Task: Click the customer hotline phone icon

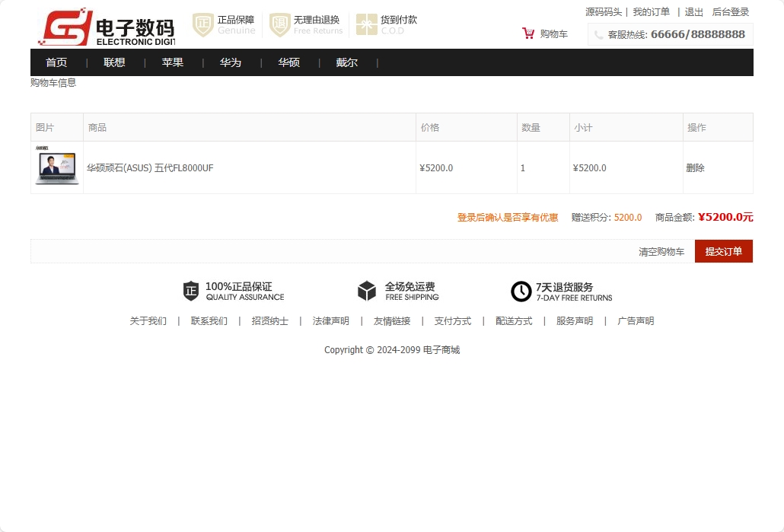Action: coord(599,35)
